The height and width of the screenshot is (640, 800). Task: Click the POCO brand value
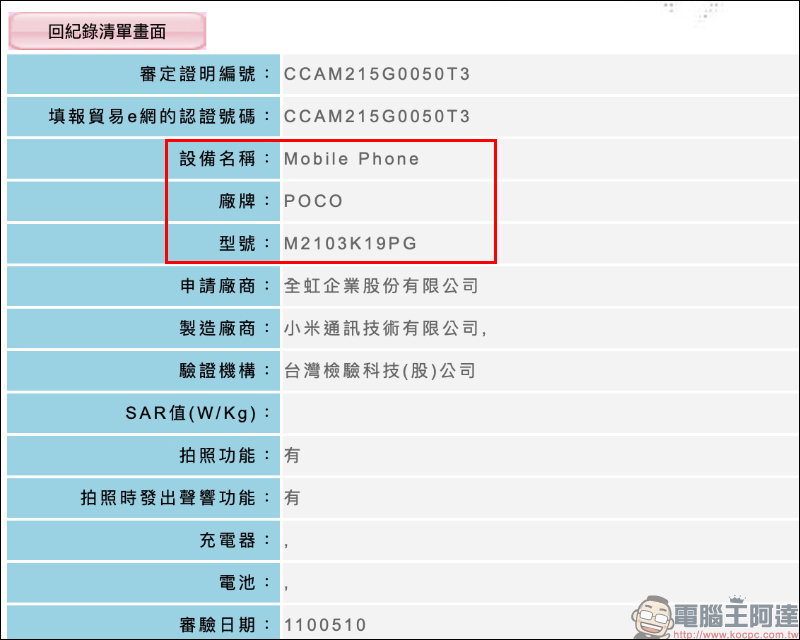point(314,201)
